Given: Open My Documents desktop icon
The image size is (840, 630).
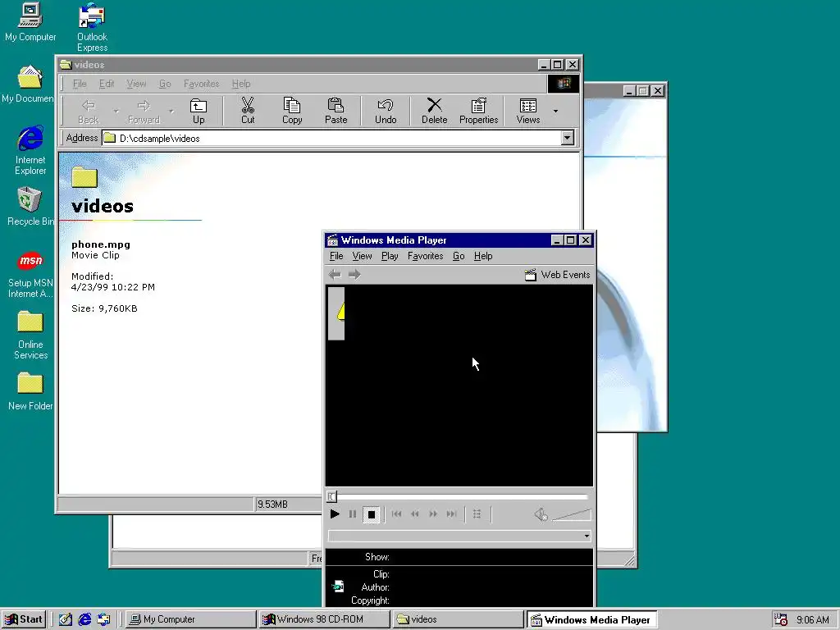Looking at the screenshot, I should tap(28, 84).
